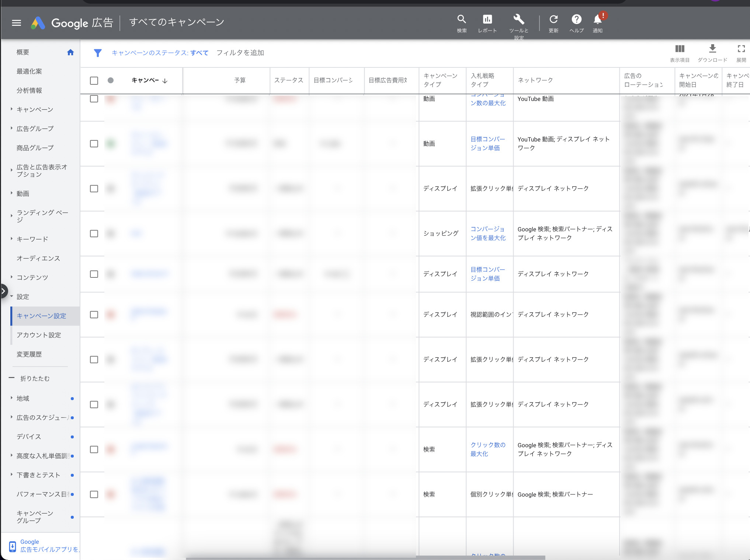The width and height of the screenshot is (750, 560).
Task: Open the help question mark icon
Action: (576, 19)
